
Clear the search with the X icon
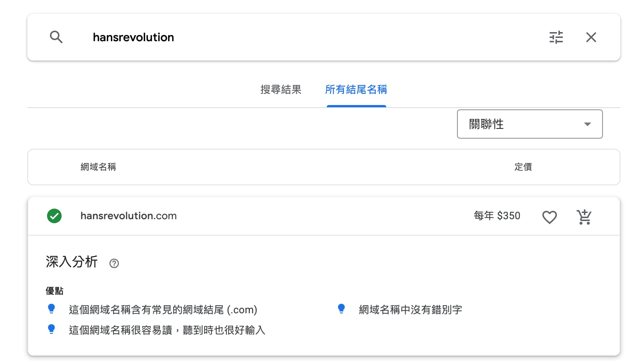(x=591, y=37)
